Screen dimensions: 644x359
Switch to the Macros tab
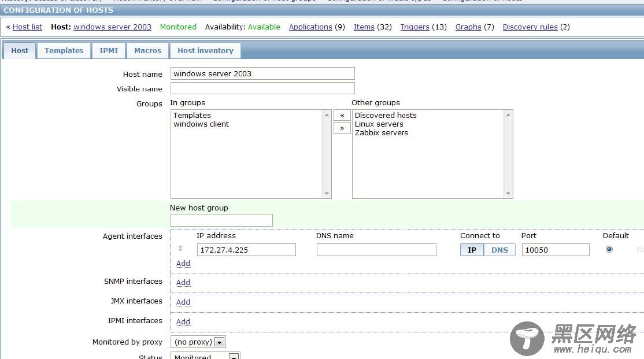(147, 50)
